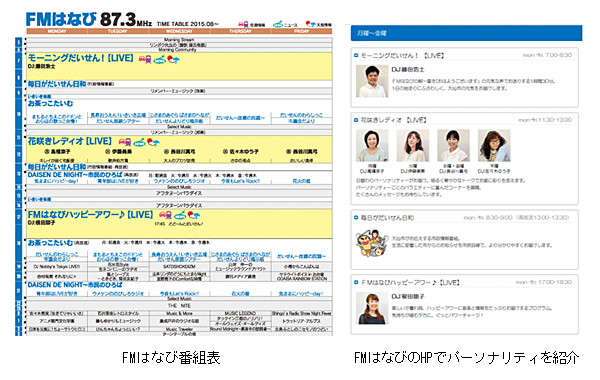Open the モーニングだいせん! 【LIVE】 card title on the website

pos(403,55)
